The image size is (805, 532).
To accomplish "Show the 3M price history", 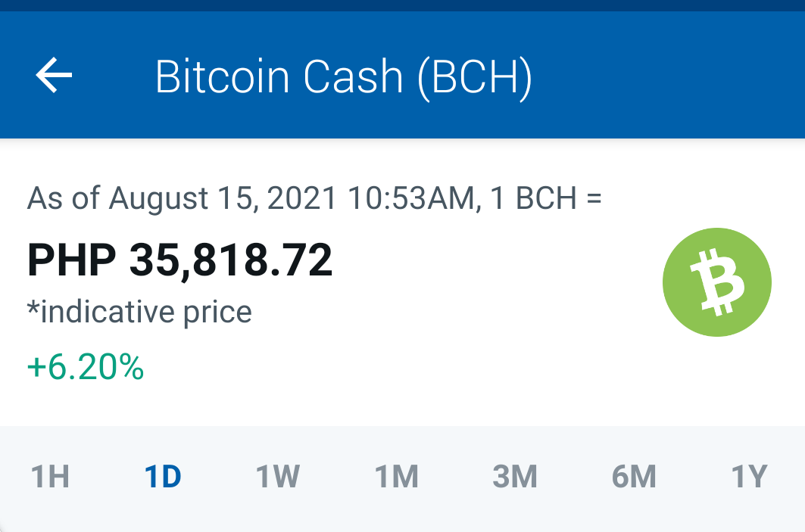I will [x=515, y=476].
